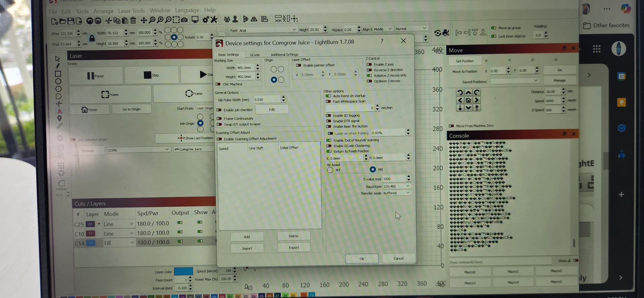Open the Arrange menu
Image resolution: width=644 pixels, height=298 pixels.
tap(103, 11)
